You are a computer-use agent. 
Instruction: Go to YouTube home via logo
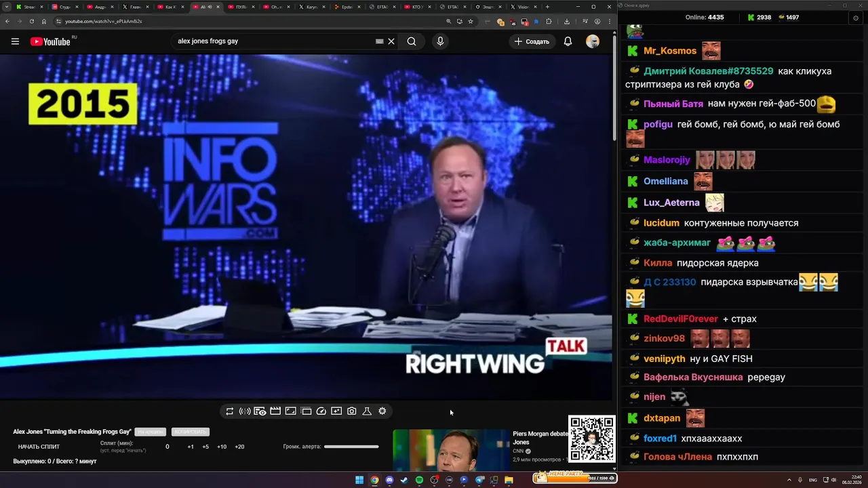click(x=51, y=41)
